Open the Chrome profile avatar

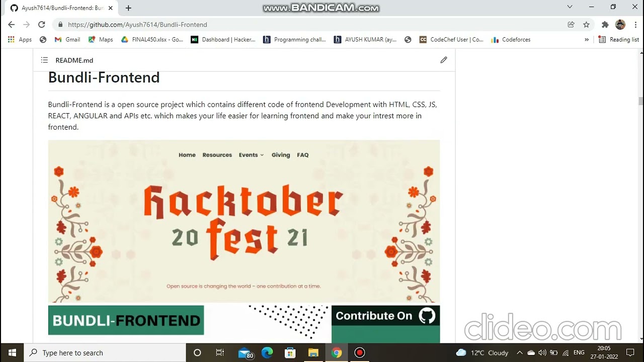coord(620,24)
